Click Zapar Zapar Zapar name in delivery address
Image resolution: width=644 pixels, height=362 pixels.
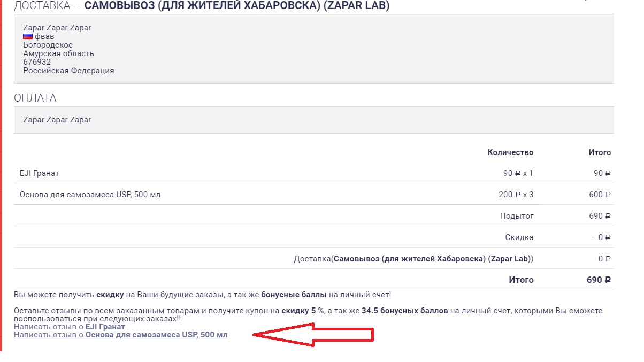tap(57, 28)
